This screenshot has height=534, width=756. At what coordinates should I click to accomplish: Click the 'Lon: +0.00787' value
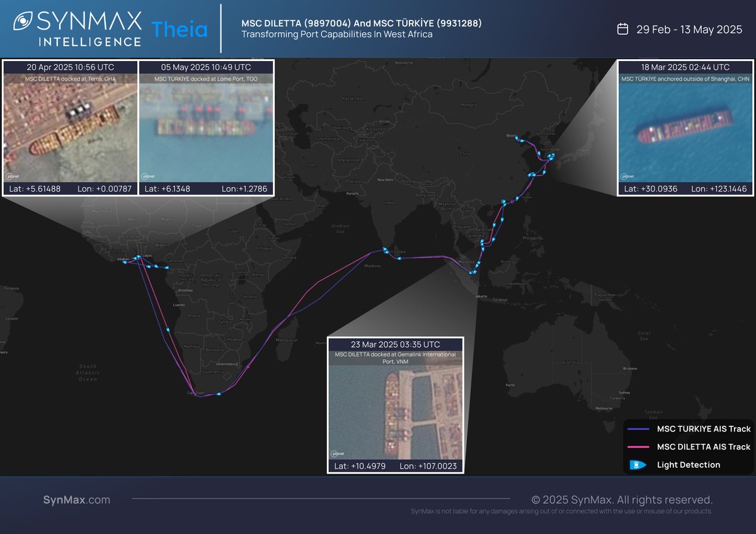(x=105, y=188)
